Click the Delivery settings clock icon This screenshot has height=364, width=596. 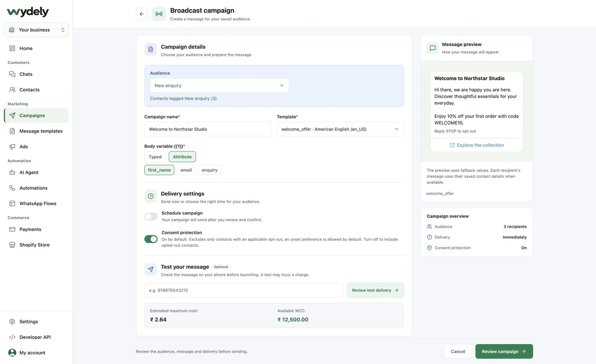coord(150,196)
